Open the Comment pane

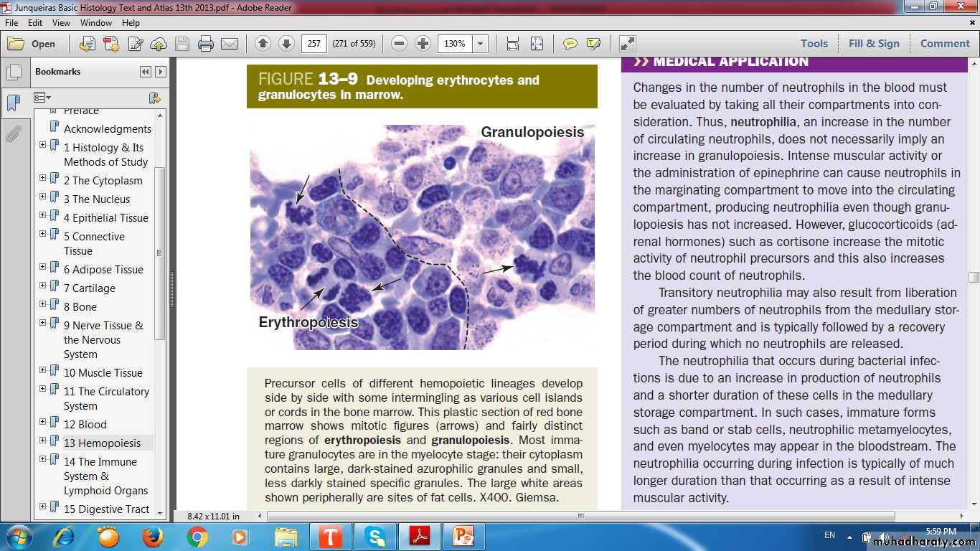pos(945,44)
